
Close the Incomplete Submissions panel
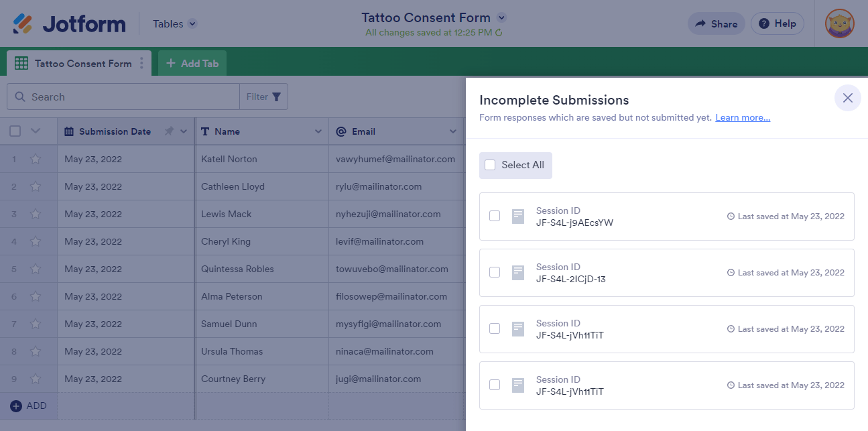coord(847,98)
